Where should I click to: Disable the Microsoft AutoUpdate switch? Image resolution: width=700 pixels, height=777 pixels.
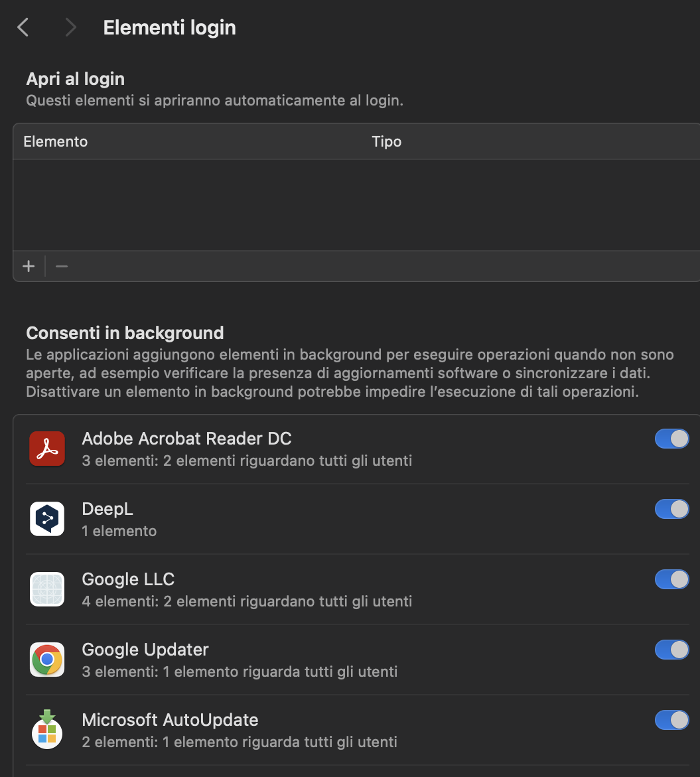[x=671, y=720]
